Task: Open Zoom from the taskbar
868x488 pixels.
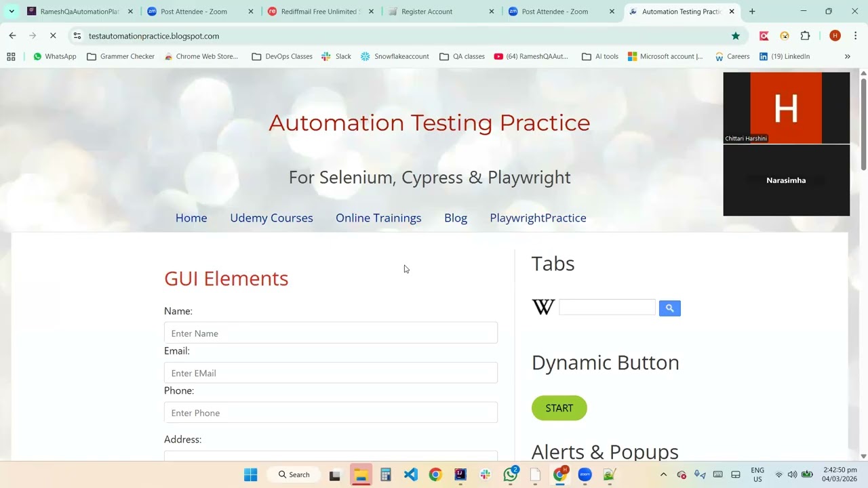Action: click(x=585, y=474)
